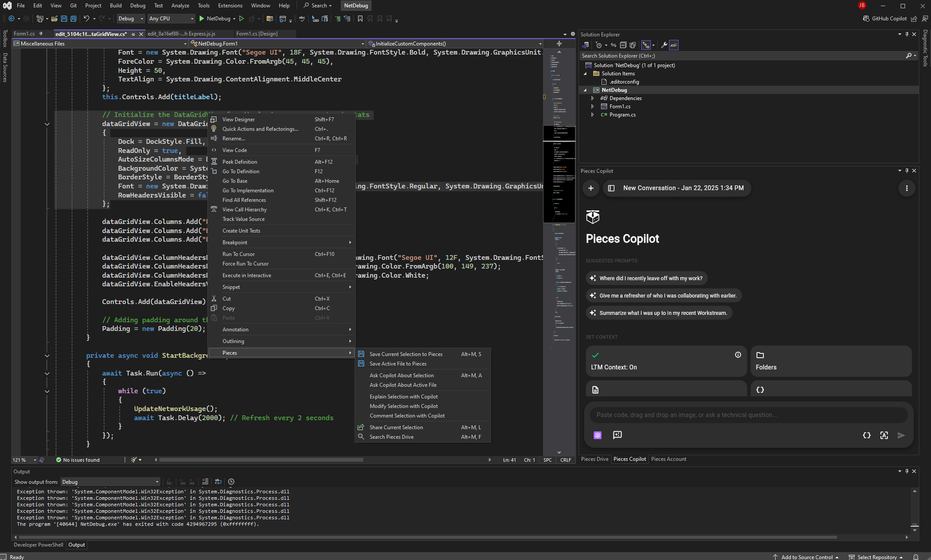931x560 pixels.
Task: Click Collapse All icon in Solution Explorer
Action: click(623, 45)
